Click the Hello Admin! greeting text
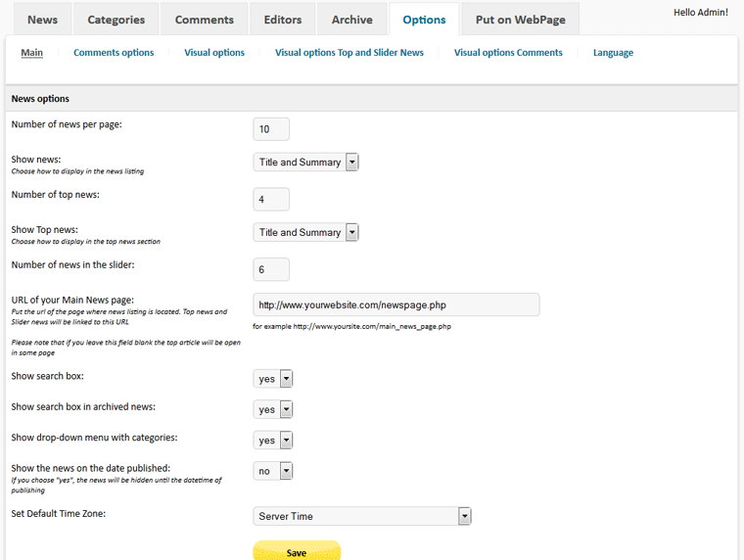The image size is (744, 560). click(x=700, y=13)
